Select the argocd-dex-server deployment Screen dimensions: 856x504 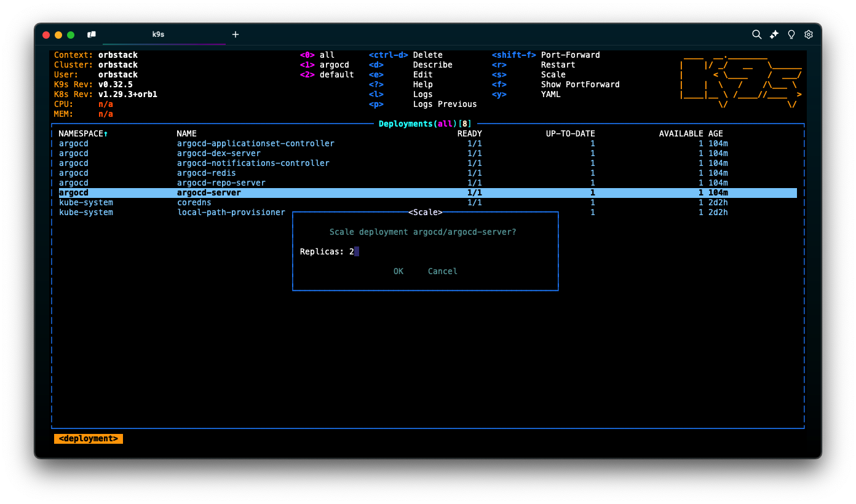[x=428, y=153]
